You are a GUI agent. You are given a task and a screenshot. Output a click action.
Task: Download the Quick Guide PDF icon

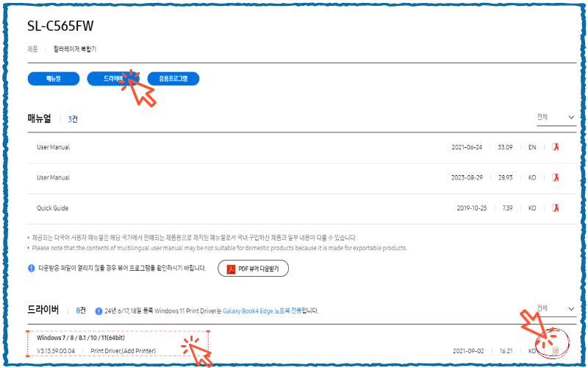click(x=556, y=208)
